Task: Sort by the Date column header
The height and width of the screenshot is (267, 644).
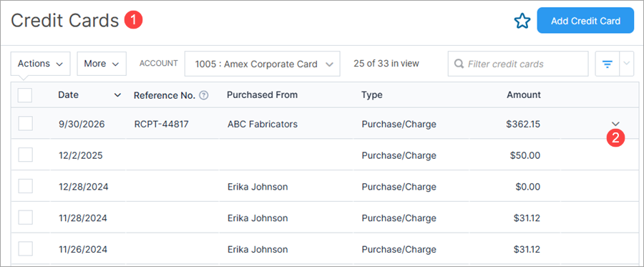Action: (68, 95)
